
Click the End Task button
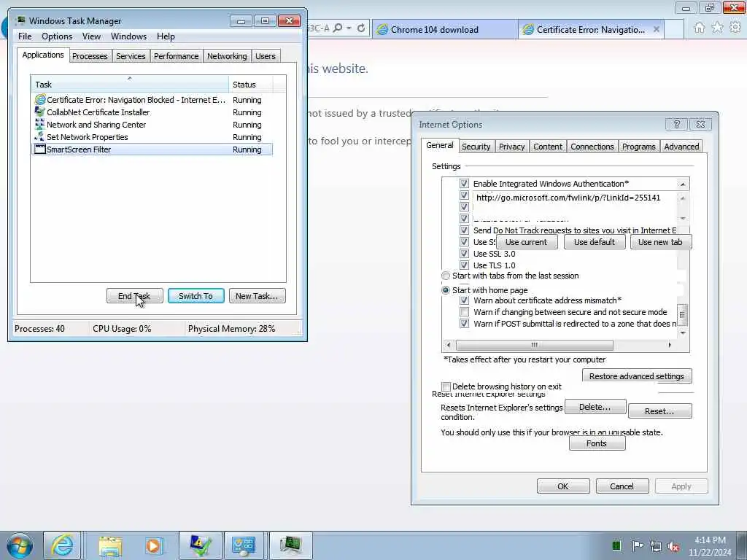pyautogui.click(x=134, y=296)
